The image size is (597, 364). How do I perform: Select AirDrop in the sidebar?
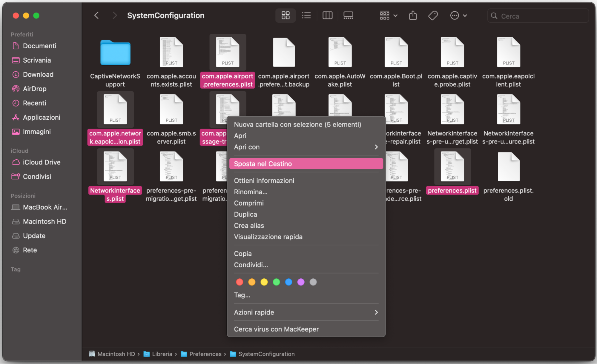pos(35,89)
